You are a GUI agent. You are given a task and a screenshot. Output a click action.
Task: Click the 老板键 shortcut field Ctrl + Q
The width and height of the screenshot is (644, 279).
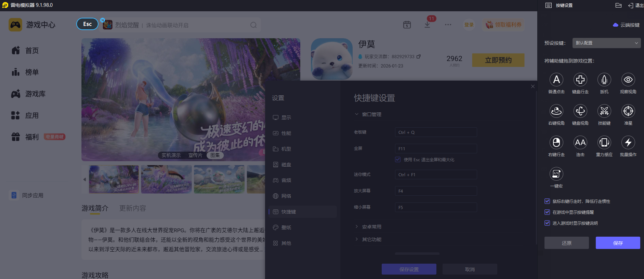coord(436,132)
